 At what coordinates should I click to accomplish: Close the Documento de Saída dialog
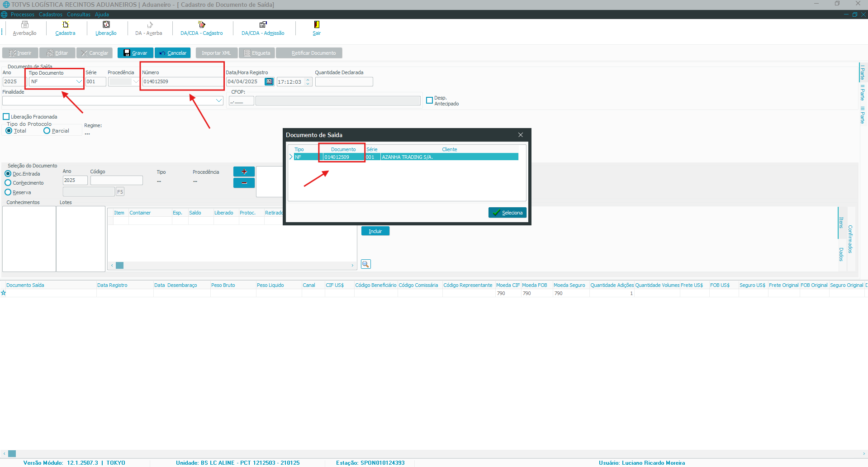point(521,135)
